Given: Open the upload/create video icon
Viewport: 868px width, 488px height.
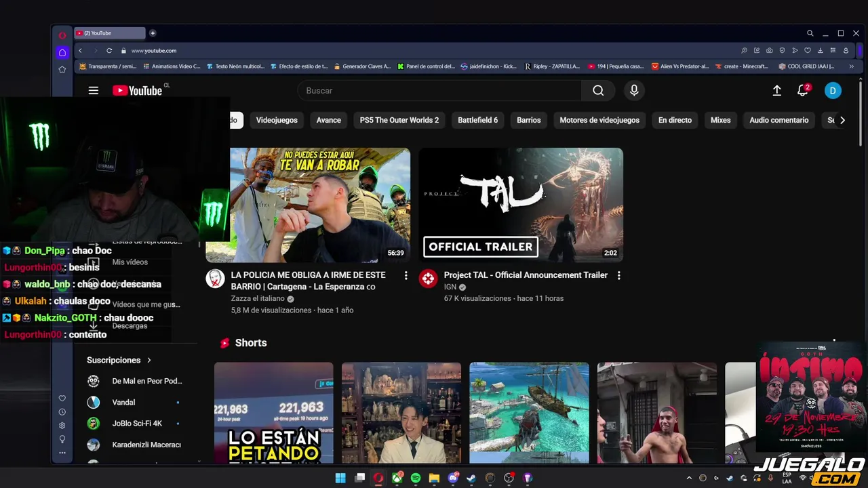Looking at the screenshot, I should point(777,91).
